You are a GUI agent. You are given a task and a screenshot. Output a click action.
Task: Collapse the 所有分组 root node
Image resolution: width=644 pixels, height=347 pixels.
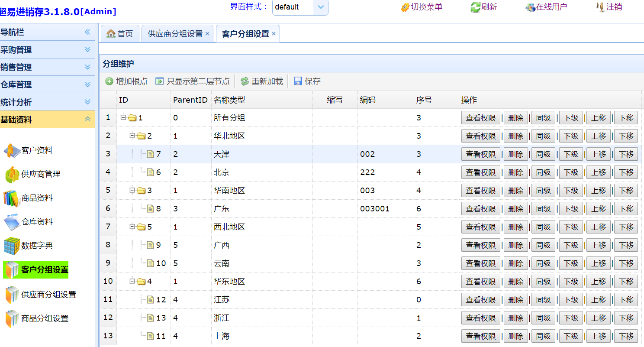point(123,117)
